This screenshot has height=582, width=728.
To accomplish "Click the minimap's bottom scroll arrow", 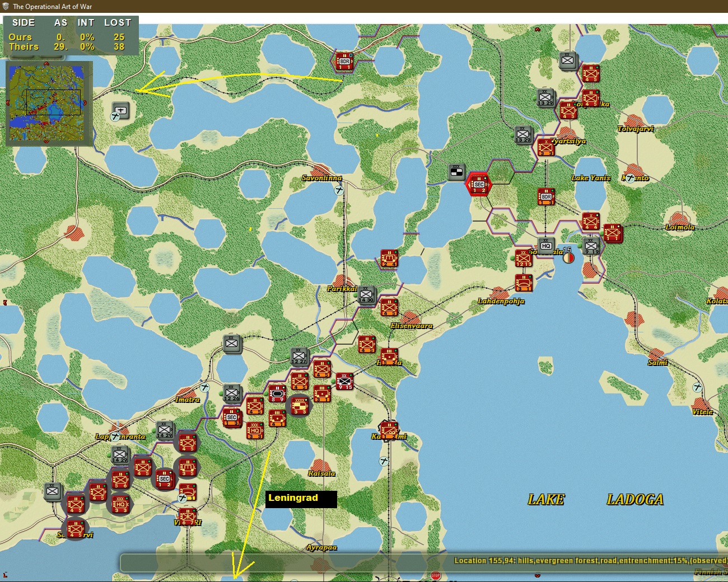I will 46,142.
